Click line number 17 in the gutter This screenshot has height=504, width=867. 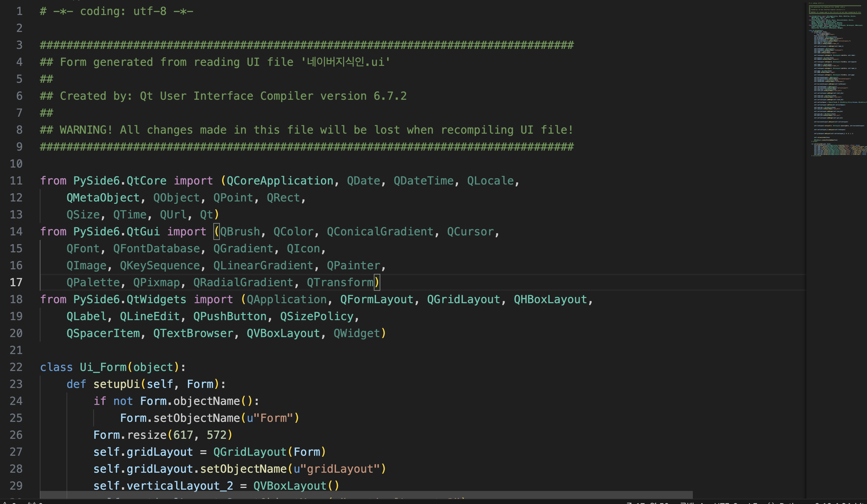point(16,282)
